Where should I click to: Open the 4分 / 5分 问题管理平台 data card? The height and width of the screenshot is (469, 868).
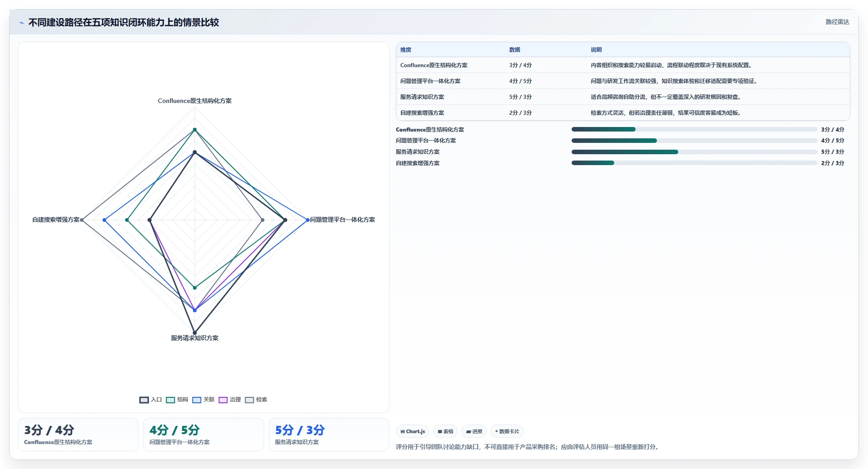(x=203, y=435)
